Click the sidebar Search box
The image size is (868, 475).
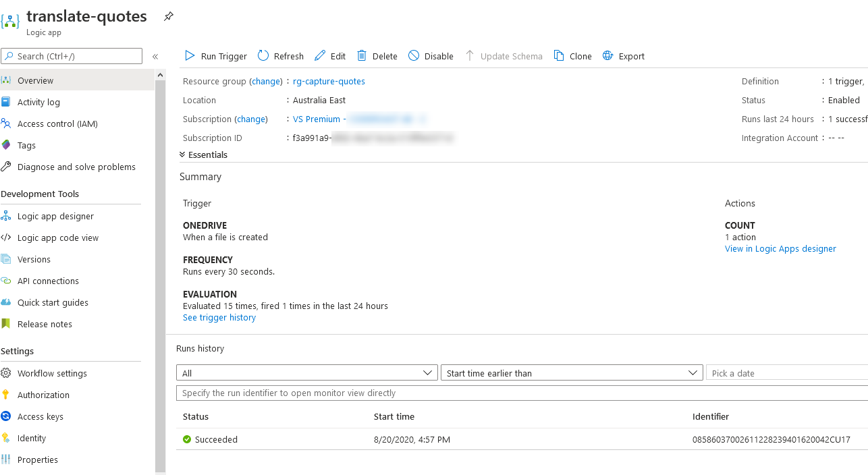coord(72,56)
